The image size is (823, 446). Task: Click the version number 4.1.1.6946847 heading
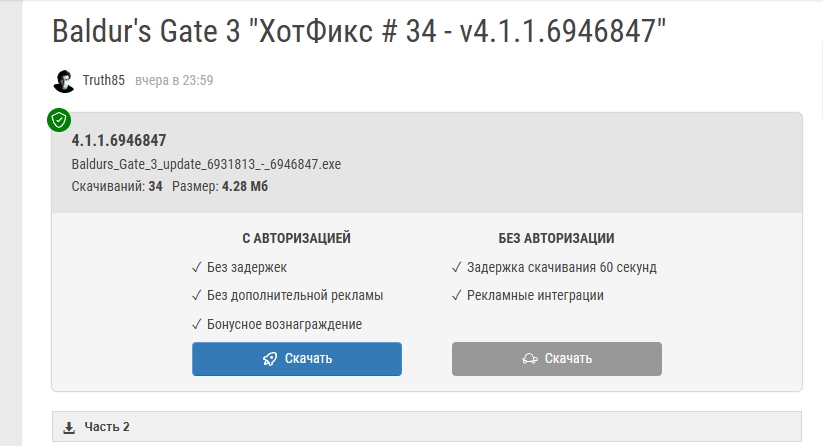pyautogui.click(x=119, y=141)
